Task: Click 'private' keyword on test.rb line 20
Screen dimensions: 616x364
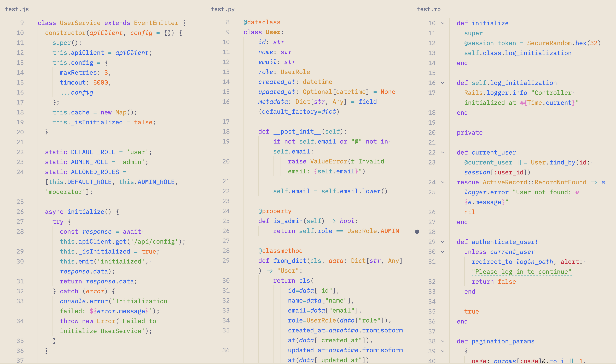Action: point(470,133)
